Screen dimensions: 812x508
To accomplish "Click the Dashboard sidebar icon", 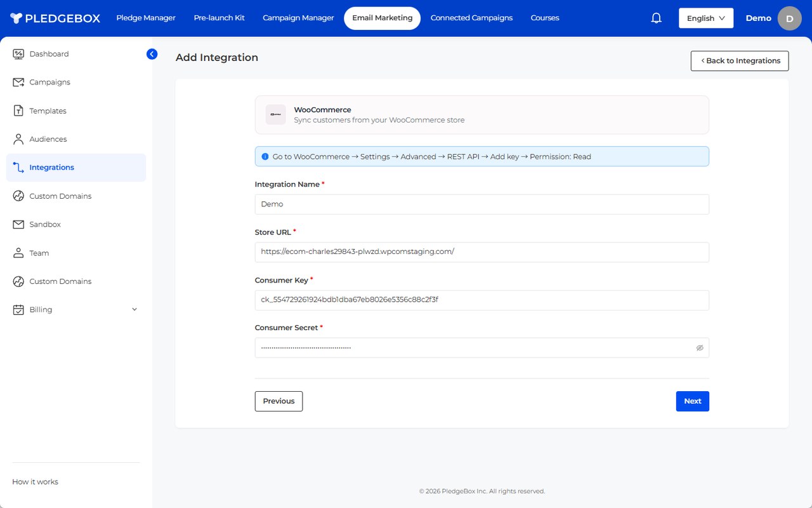I will (18, 54).
